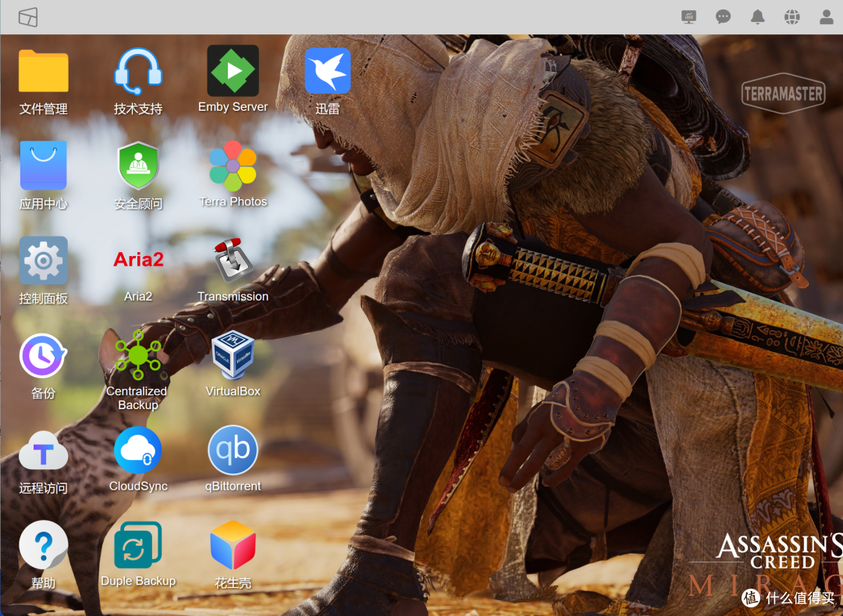Open 帮助 help question mark icon
843x616 pixels.
click(x=43, y=545)
